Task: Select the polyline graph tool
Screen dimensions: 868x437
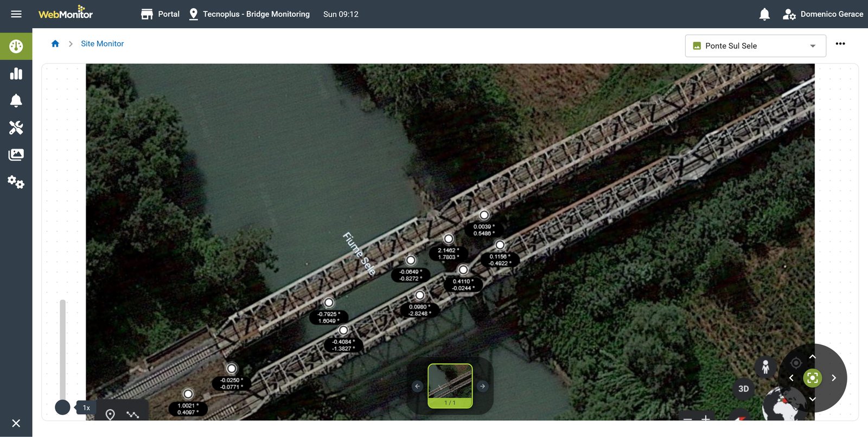Action: (x=133, y=415)
